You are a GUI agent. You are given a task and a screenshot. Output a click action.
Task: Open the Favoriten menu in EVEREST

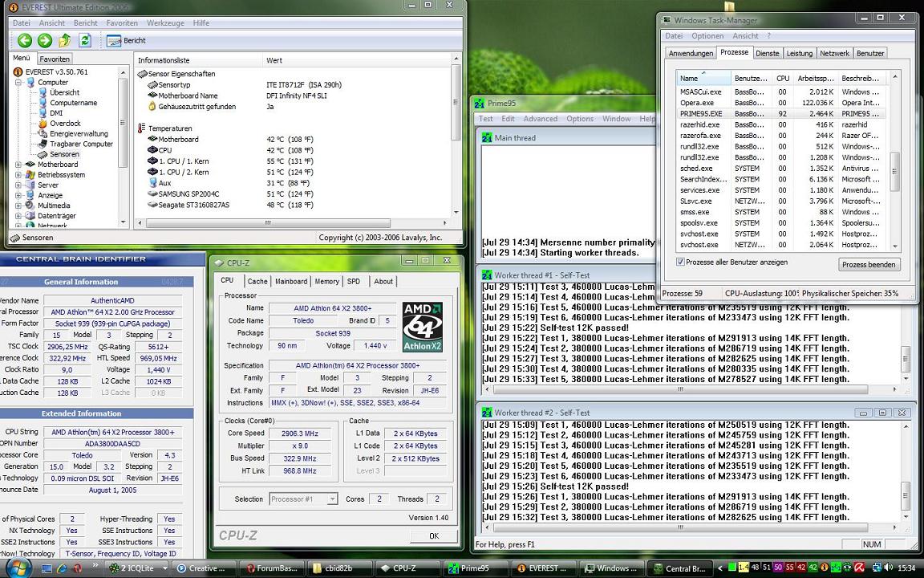click(x=122, y=23)
